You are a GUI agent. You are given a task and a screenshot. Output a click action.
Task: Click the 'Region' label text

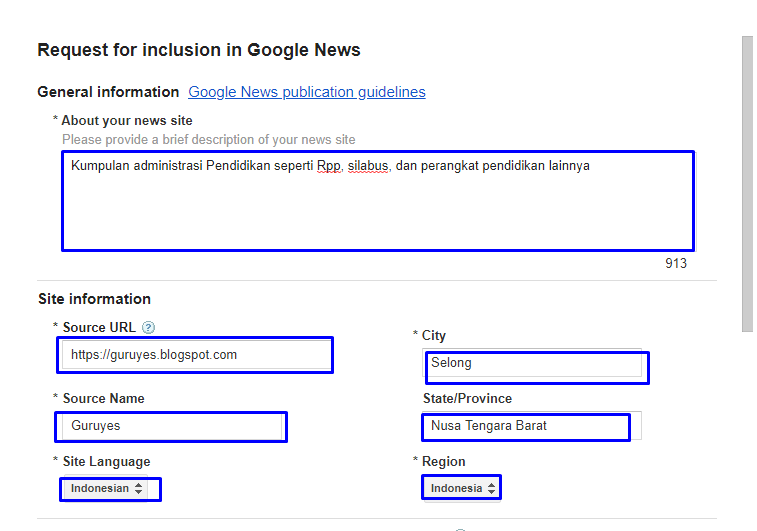coord(443,461)
